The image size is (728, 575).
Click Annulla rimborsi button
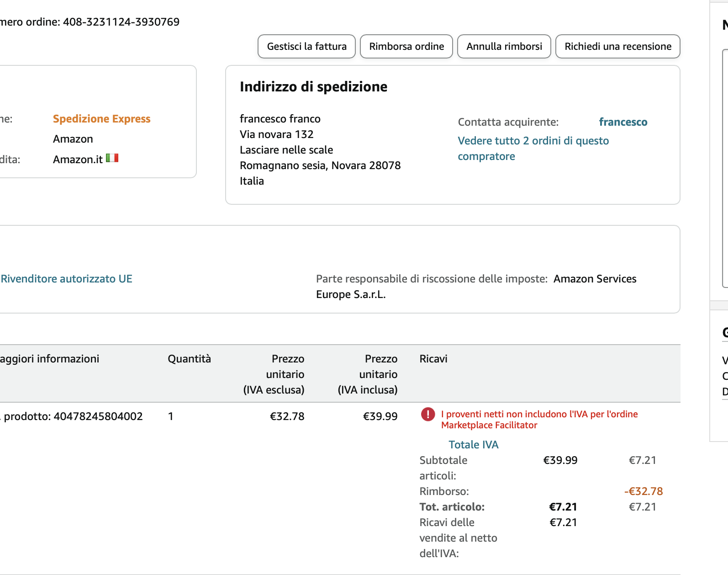pos(504,47)
